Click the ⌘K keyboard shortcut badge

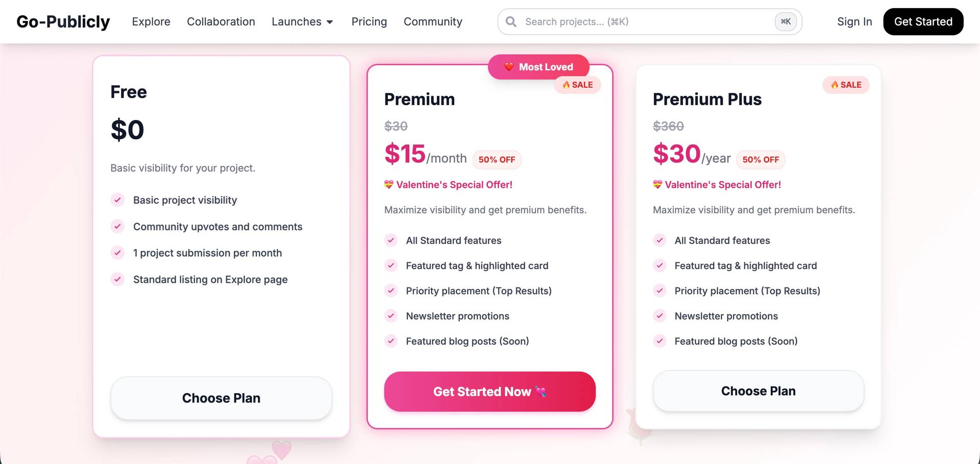786,22
